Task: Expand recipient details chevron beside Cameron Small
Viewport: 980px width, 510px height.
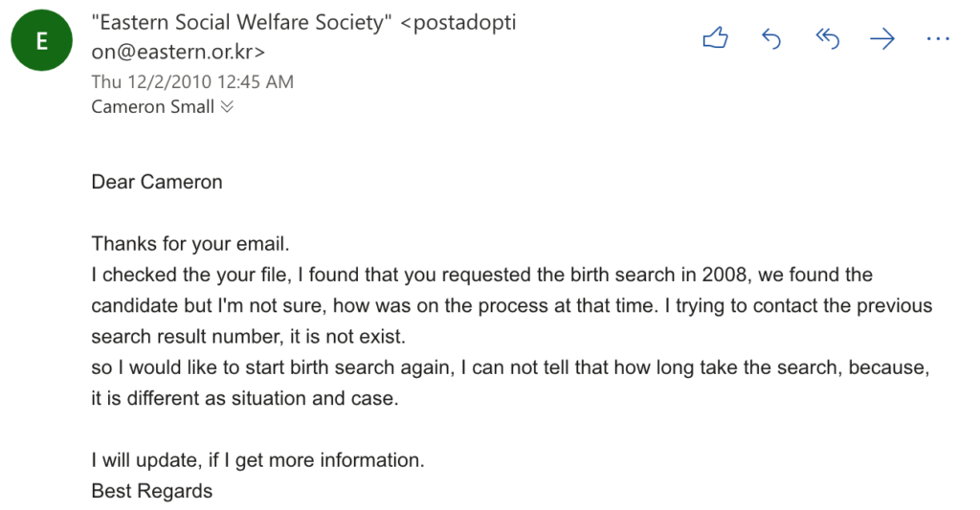Action: 227,107
